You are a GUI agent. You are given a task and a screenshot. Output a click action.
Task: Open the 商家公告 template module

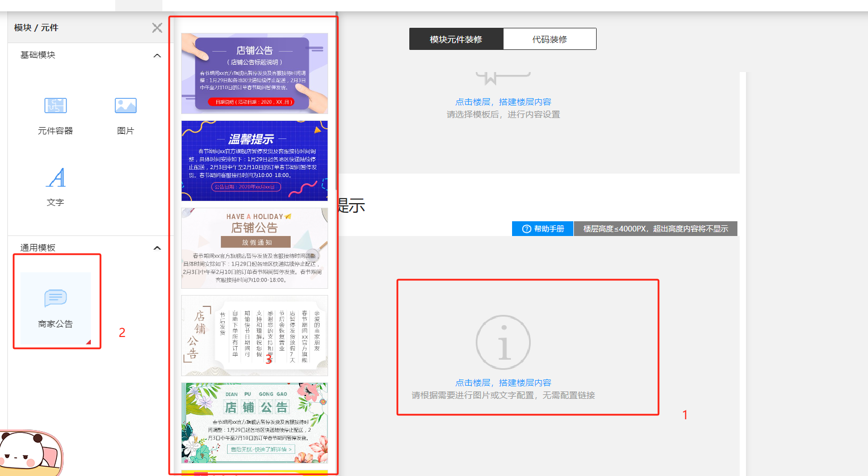pyautogui.click(x=56, y=306)
